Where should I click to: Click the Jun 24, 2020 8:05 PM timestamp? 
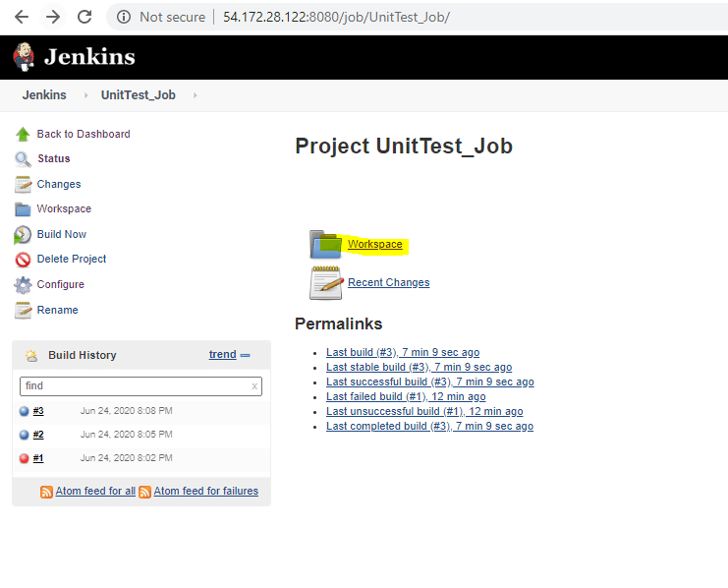coord(127,435)
